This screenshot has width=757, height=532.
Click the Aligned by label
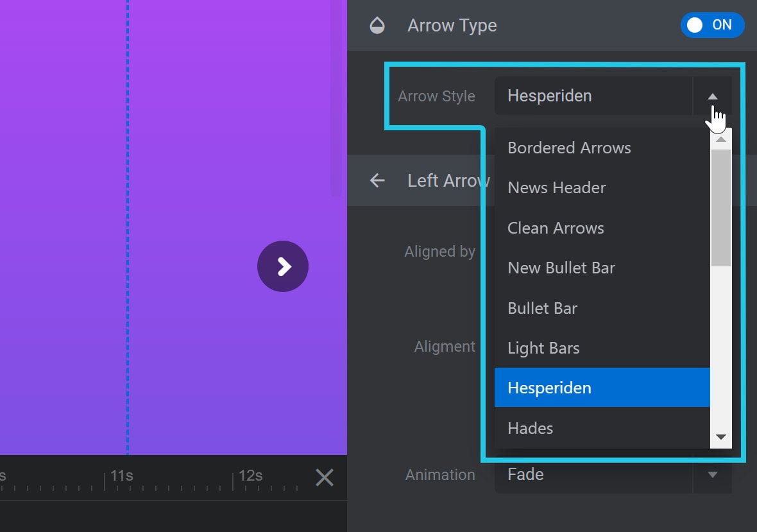coord(440,252)
